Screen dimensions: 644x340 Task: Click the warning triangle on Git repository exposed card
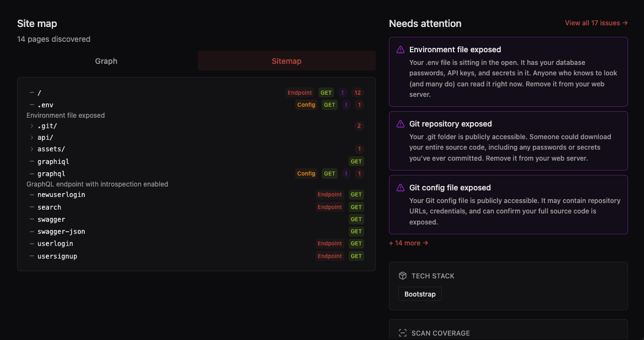(401, 124)
